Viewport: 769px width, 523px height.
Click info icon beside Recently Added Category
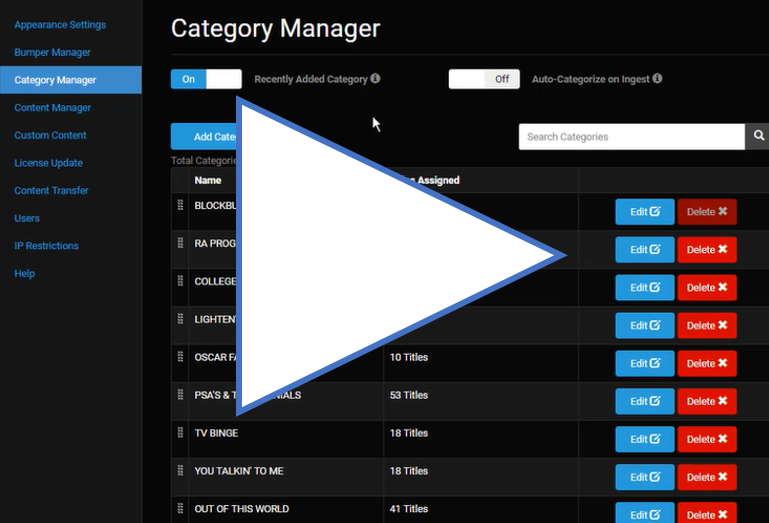pos(376,78)
